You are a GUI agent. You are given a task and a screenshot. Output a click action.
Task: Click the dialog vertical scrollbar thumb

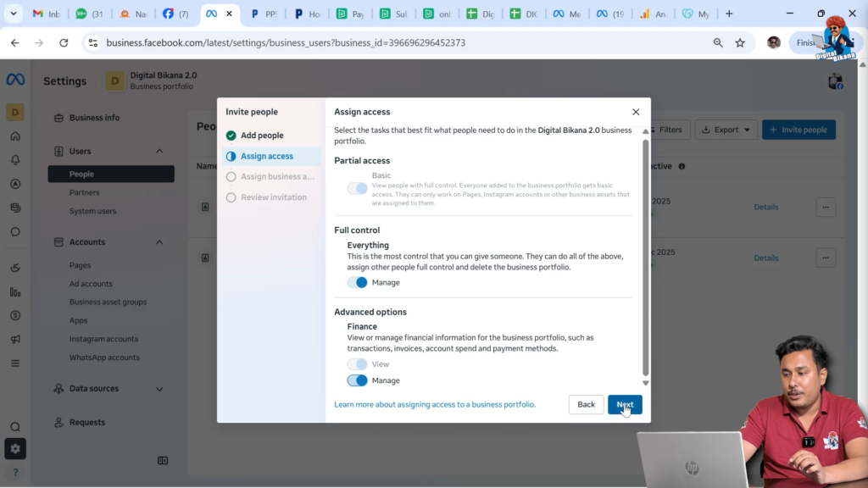[645, 258]
